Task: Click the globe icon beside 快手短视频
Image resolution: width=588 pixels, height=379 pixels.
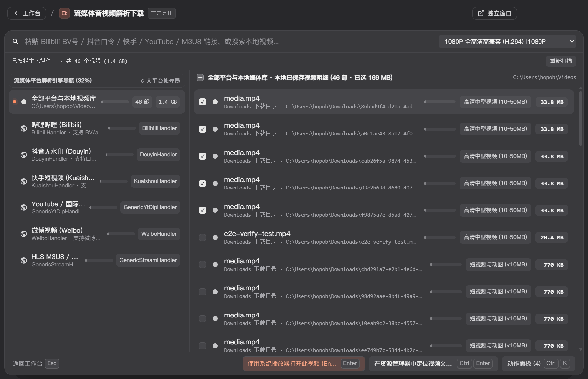Action: 24,181
